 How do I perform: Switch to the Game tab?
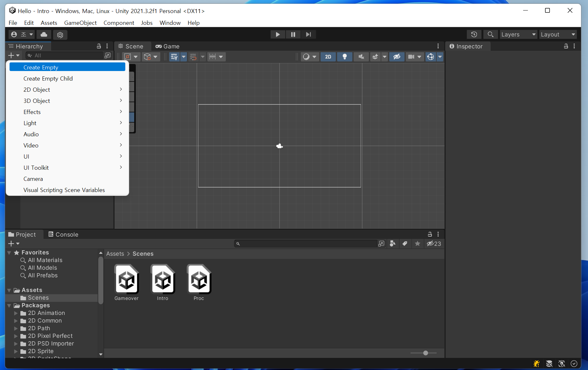click(168, 46)
